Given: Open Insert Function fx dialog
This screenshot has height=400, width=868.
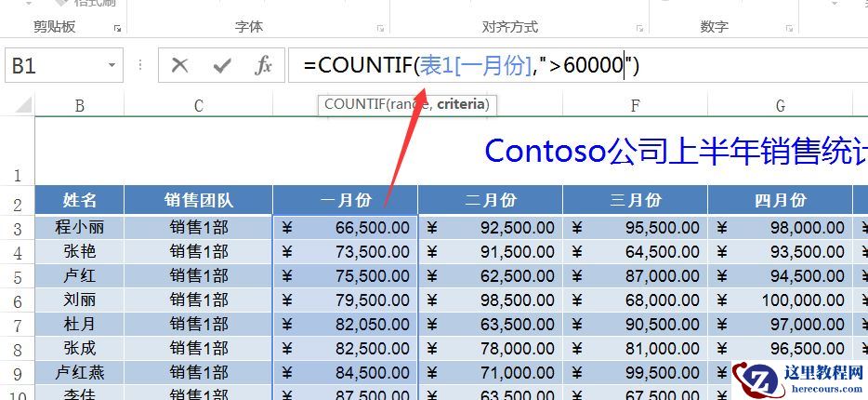Looking at the screenshot, I should tap(264, 65).
